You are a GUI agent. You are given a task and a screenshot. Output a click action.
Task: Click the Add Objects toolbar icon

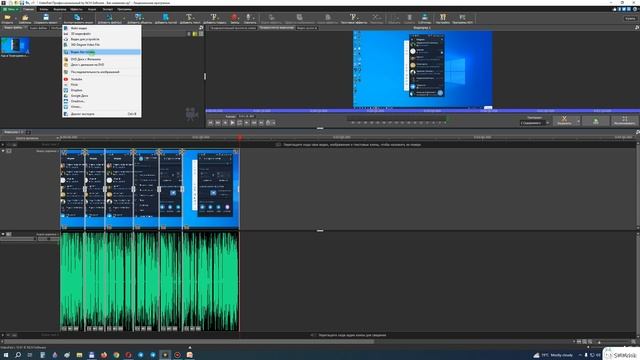(x=139, y=18)
